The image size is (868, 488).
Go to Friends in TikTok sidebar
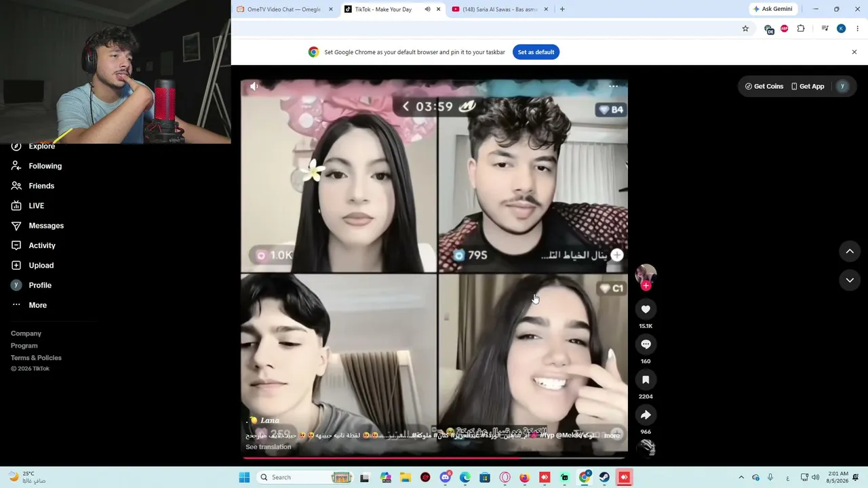tap(41, 186)
